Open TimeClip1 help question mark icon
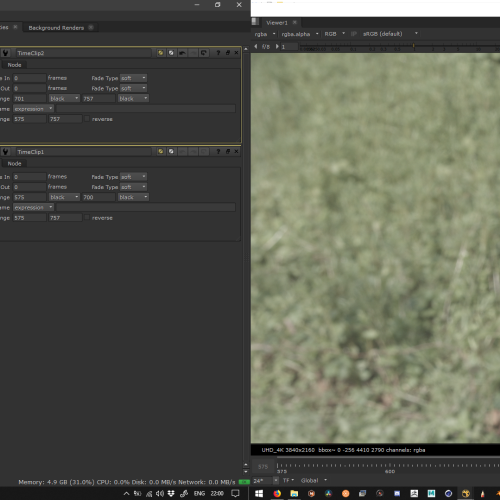 coord(218,151)
